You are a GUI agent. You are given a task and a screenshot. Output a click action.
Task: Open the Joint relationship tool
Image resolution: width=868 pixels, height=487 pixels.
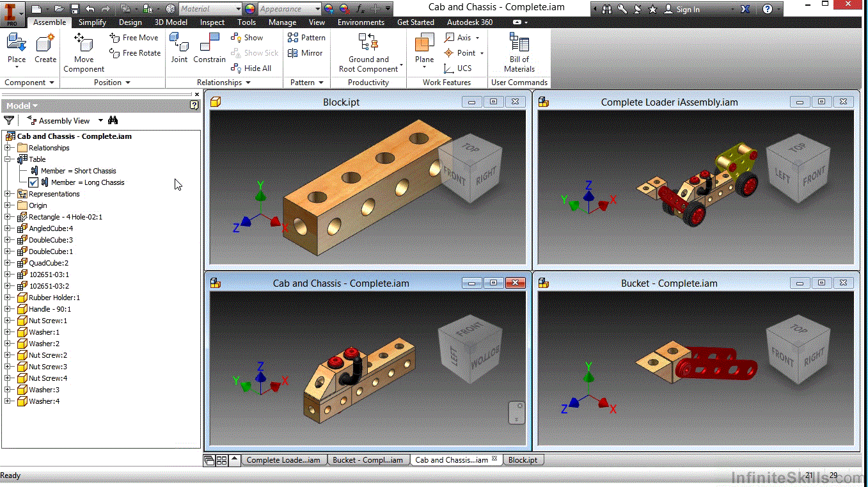tap(179, 48)
